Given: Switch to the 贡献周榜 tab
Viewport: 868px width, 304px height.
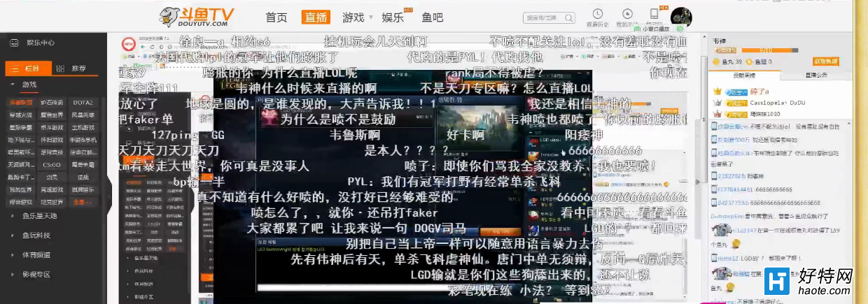Looking at the screenshot, I should pyautogui.click(x=744, y=75).
